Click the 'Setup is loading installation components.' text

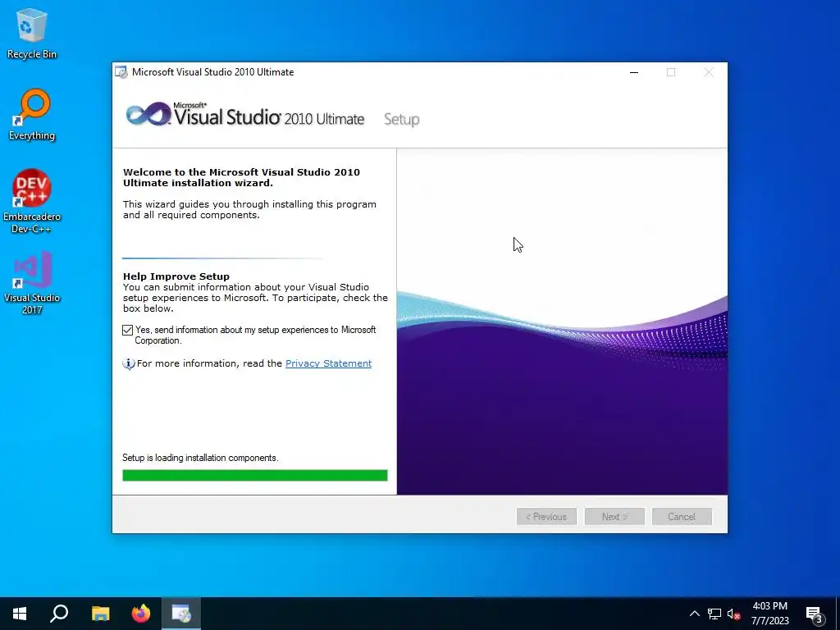click(x=200, y=458)
